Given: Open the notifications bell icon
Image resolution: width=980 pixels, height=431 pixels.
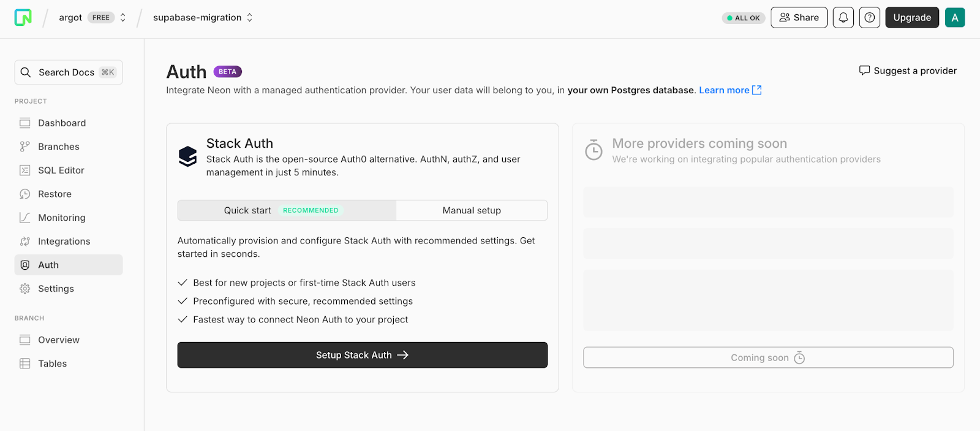Looking at the screenshot, I should [843, 18].
